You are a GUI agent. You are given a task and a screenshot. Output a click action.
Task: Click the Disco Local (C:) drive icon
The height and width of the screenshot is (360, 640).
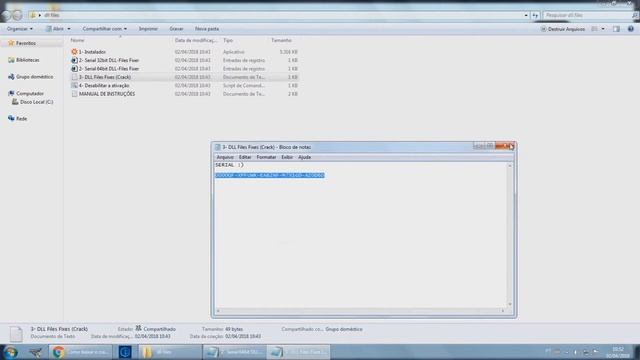tap(15, 102)
